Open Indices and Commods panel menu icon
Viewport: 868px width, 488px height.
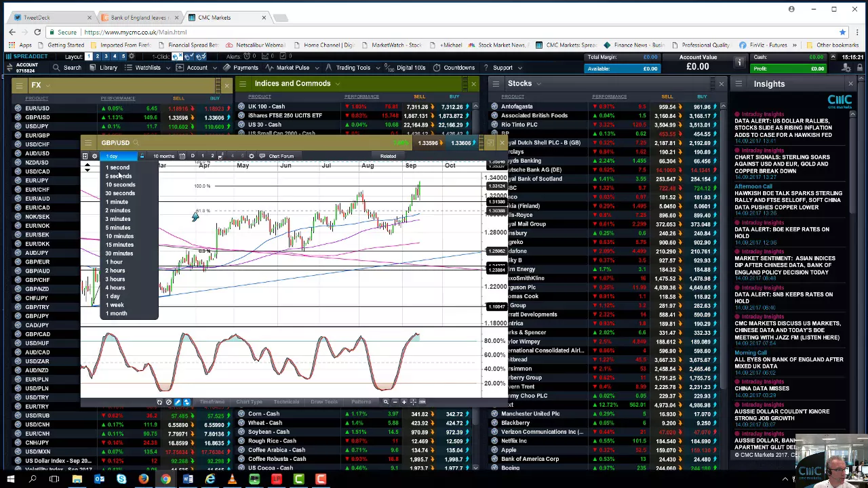point(243,83)
